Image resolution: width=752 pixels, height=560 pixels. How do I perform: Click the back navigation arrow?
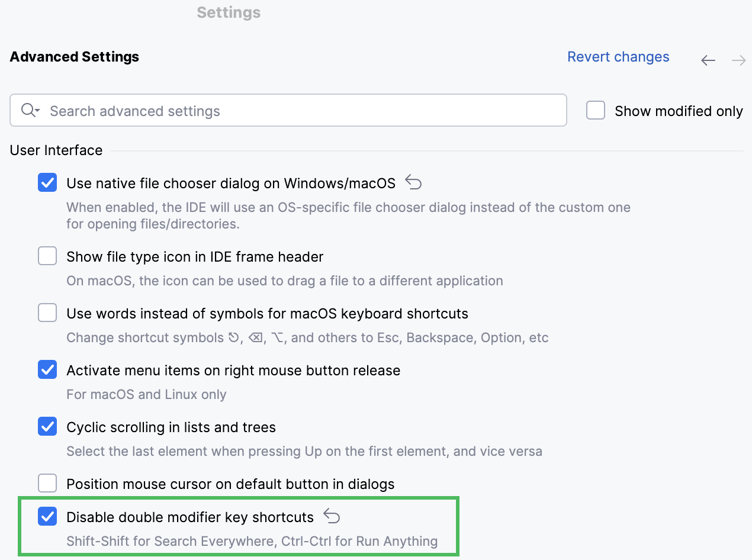(708, 60)
